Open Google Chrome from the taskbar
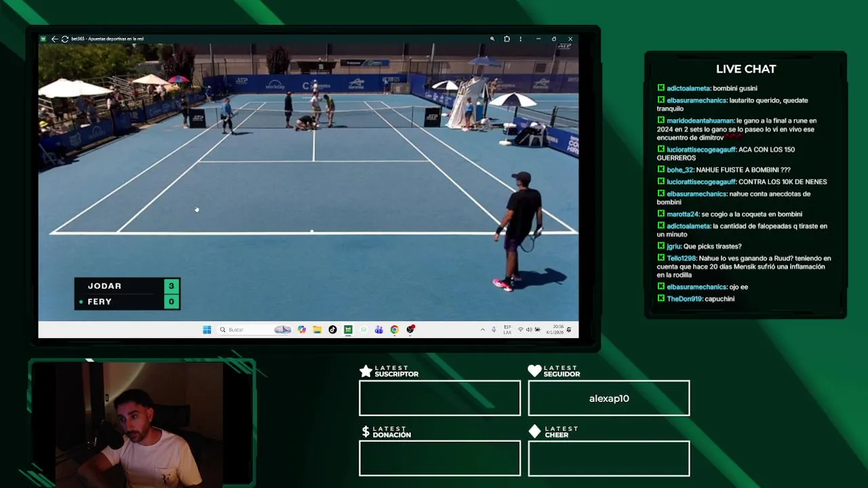868x488 pixels. (x=394, y=329)
